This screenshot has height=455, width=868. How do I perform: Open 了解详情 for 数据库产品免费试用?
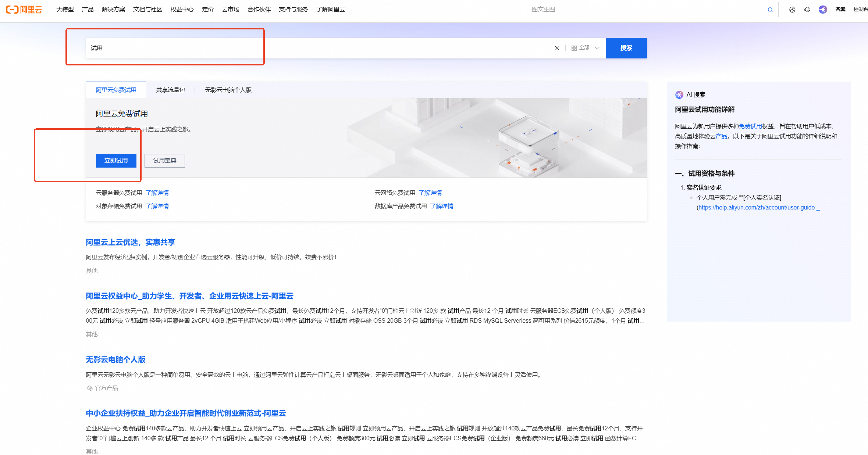[442, 206]
